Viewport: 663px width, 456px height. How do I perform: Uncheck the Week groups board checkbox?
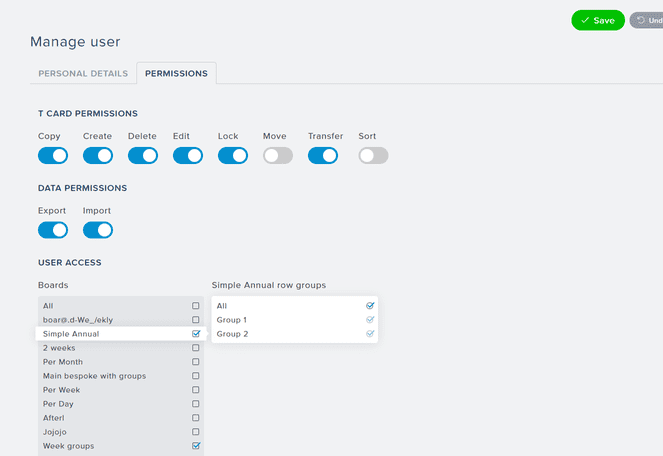pyautogui.click(x=196, y=445)
